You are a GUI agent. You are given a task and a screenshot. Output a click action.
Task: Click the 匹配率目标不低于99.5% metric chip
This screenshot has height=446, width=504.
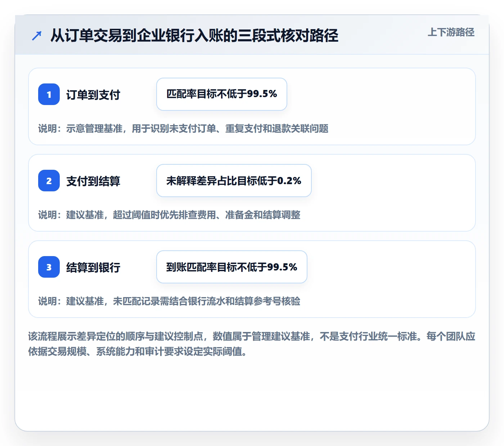(222, 94)
